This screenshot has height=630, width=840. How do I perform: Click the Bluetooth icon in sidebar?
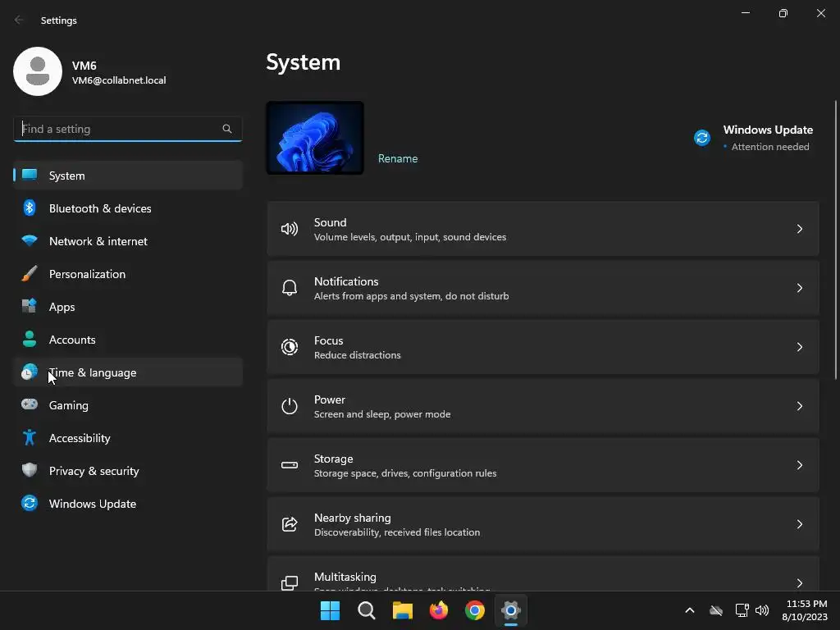[x=30, y=208]
